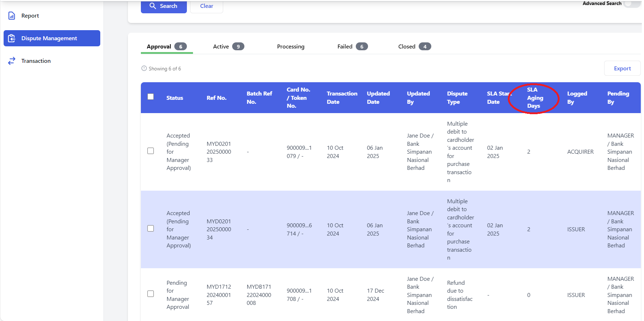Click the Clear button

pyautogui.click(x=207, y=6)
